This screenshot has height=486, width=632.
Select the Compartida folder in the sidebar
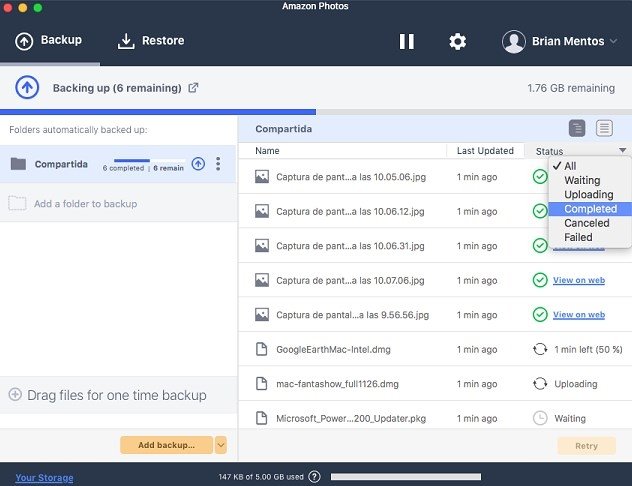click(118, 164)
